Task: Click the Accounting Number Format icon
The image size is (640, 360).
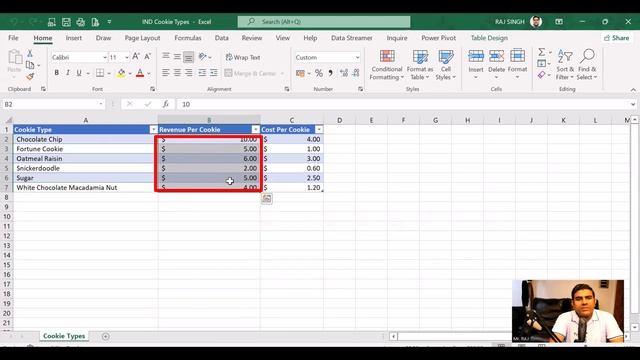Action: pos(300,73)
